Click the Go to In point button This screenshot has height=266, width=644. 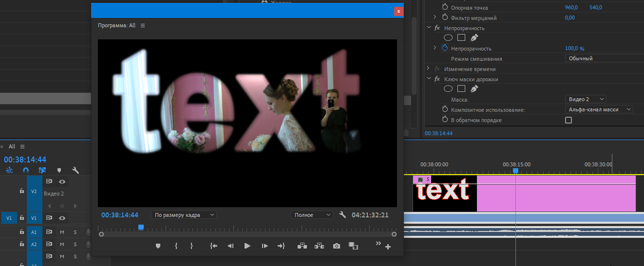click(x=213, y=246)
